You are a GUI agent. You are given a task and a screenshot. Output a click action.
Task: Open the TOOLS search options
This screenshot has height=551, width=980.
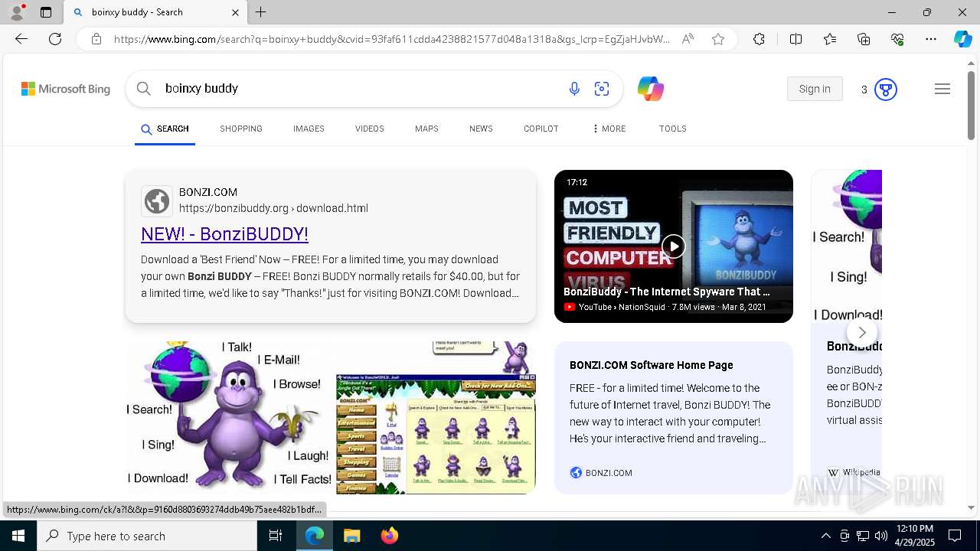673,129
